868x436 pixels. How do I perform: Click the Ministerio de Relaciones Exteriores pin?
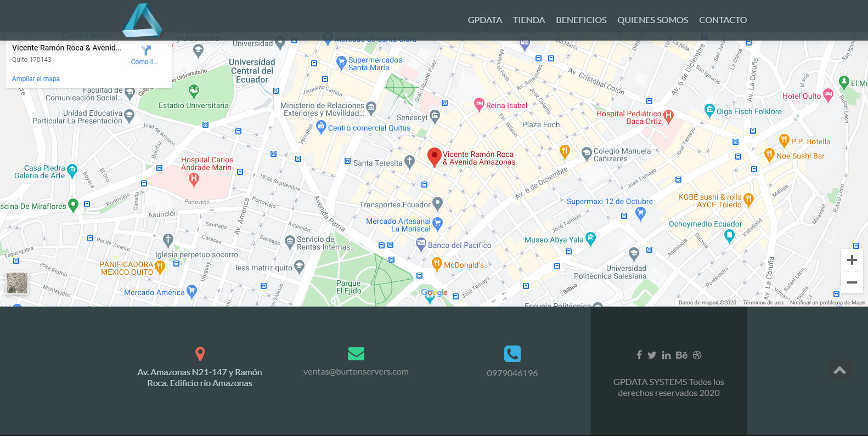(371, 107)
